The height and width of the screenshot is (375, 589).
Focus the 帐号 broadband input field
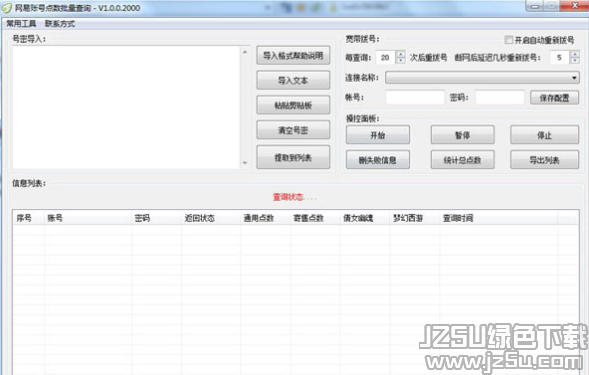pos(415,98)
